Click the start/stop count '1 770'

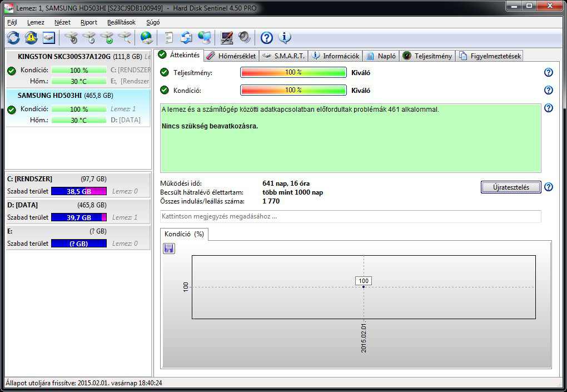(271, 201)
